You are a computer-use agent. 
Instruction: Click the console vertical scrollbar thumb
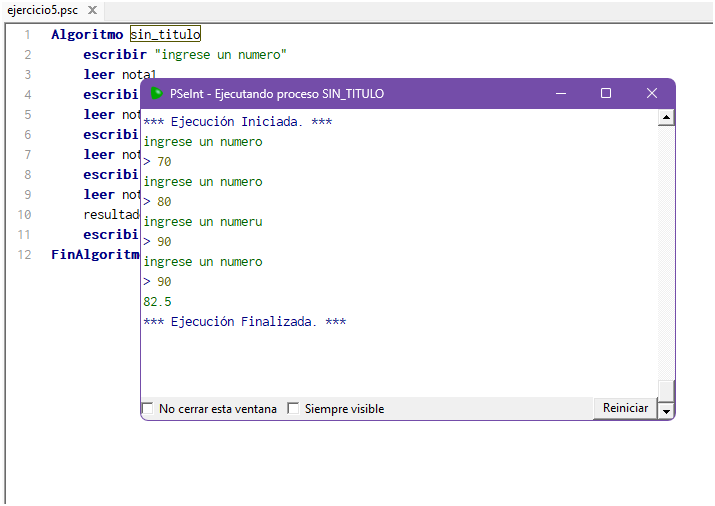(x=666, y=390)
